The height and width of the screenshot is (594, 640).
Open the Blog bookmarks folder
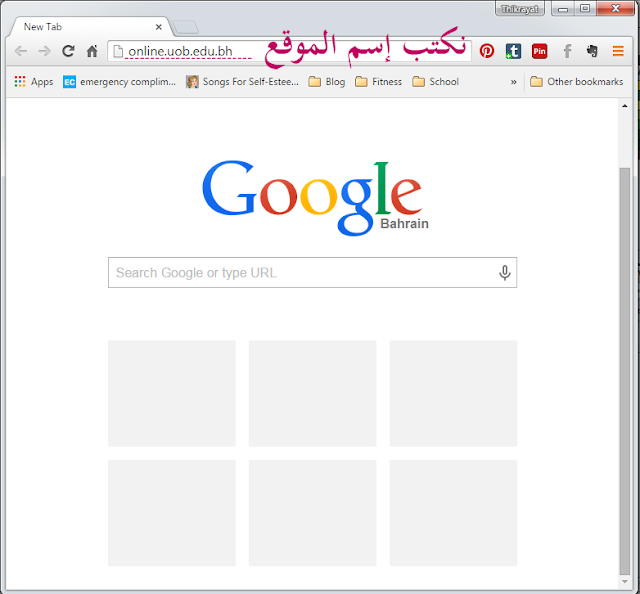[x=327, y=82]
